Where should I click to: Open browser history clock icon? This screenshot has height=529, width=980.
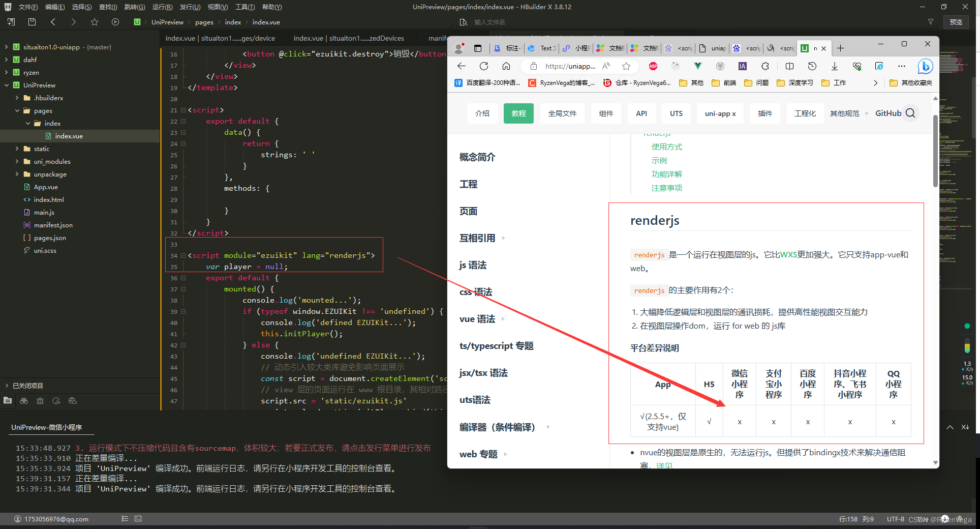click(812, 66)
